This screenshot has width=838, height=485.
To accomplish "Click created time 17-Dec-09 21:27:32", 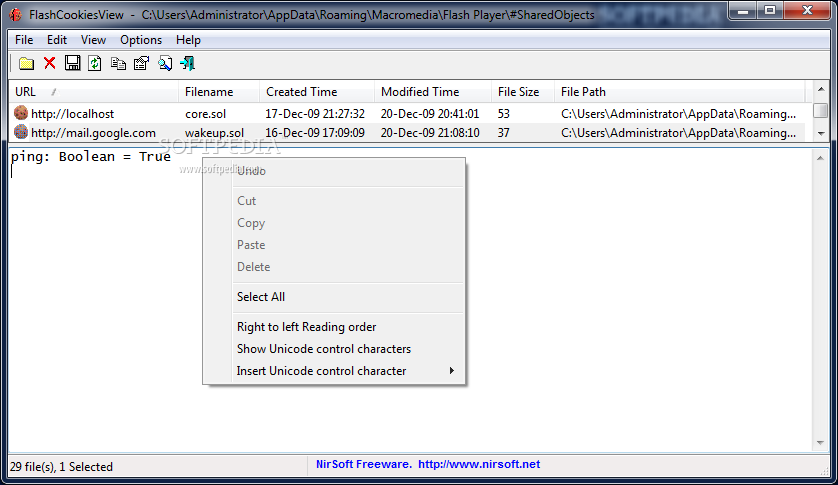I will click(x=315, y=114).
